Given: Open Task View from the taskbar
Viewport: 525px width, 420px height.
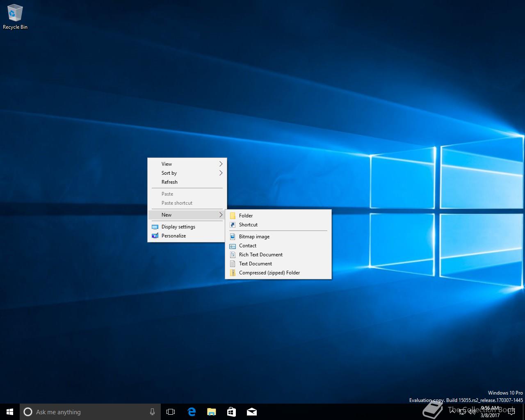Looking at the screenshot, I should 171,412.
